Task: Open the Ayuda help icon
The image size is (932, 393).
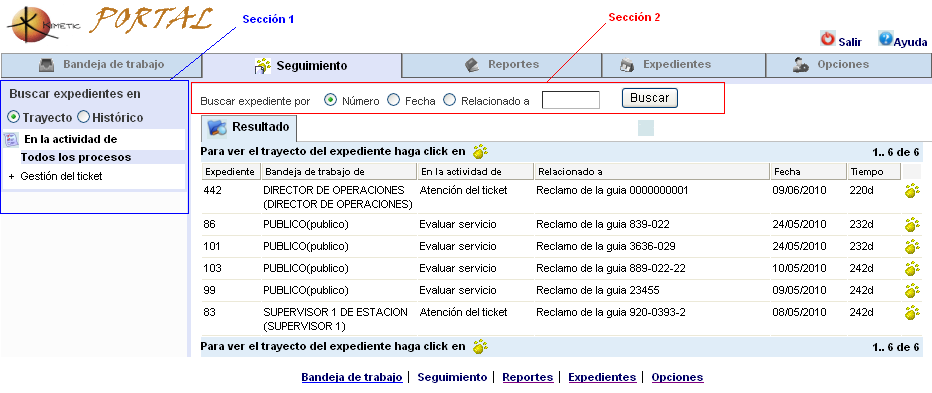Action: [886, 39]
